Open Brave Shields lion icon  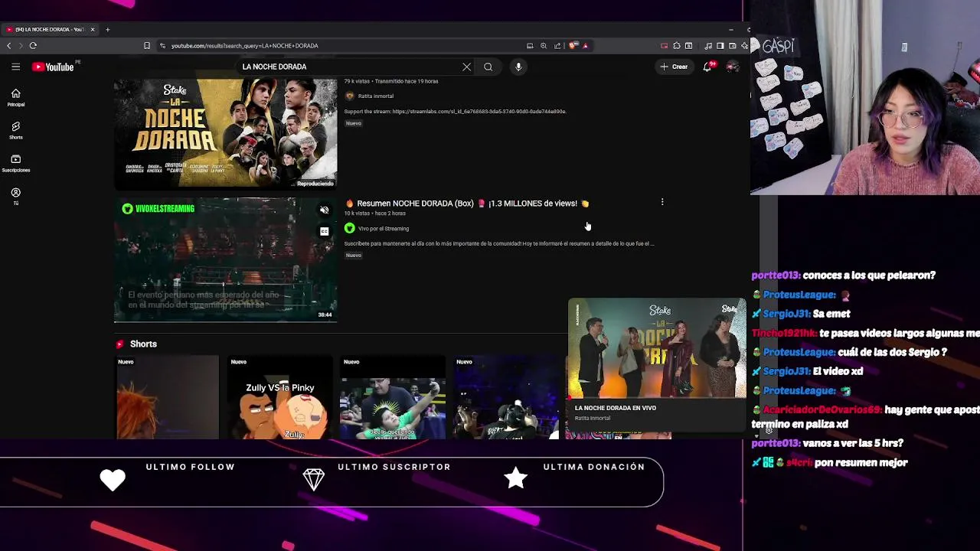point(573,46)
